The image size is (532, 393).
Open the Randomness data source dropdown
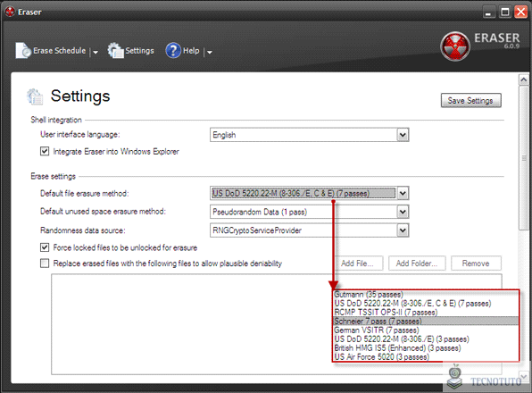403,230
